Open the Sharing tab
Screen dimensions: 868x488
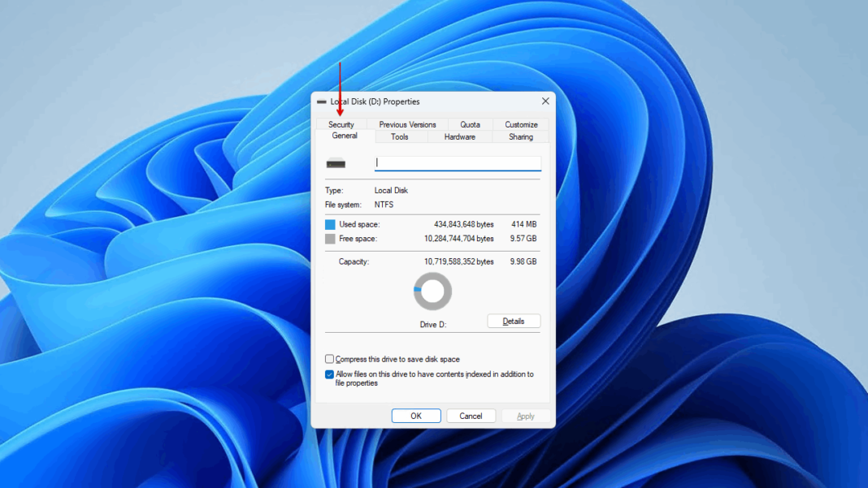(521, 137)
